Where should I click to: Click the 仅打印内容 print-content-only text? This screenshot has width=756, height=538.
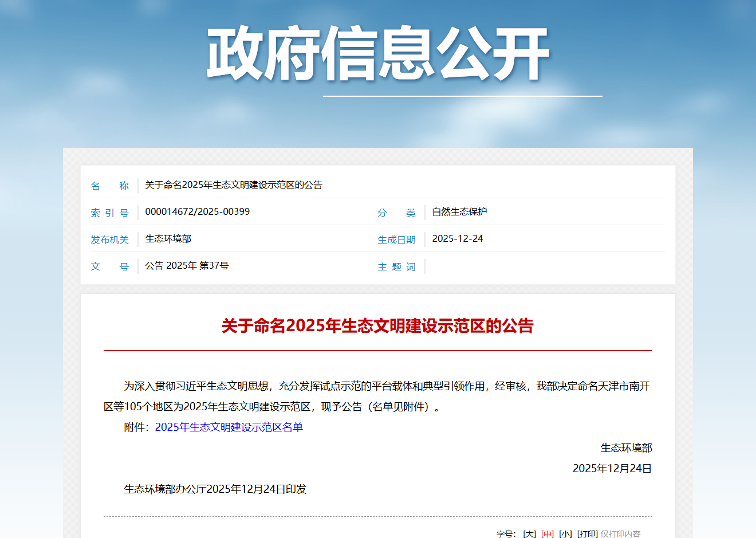[x=620, y=533]
